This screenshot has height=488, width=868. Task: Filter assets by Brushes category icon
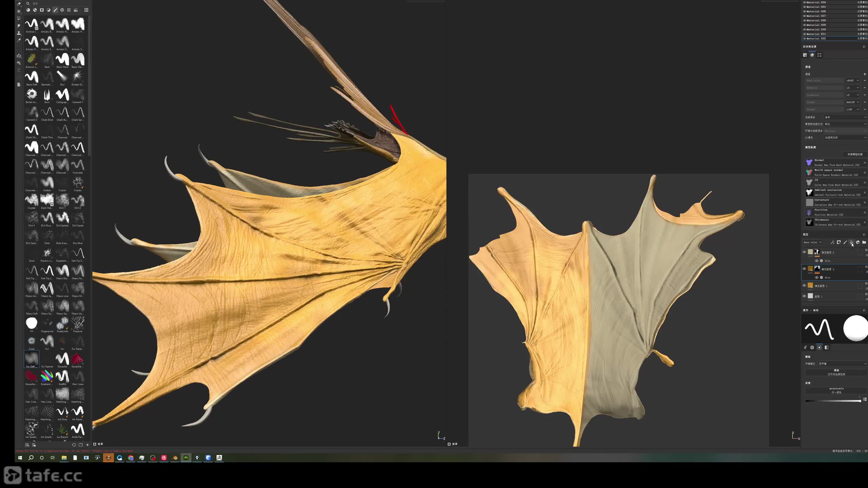[x=55, y=10]
